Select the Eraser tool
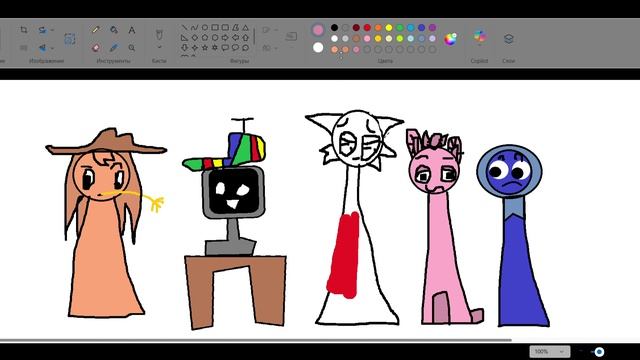Image resolution: width=640 pixels, height=360 pixels. [96, 48]
